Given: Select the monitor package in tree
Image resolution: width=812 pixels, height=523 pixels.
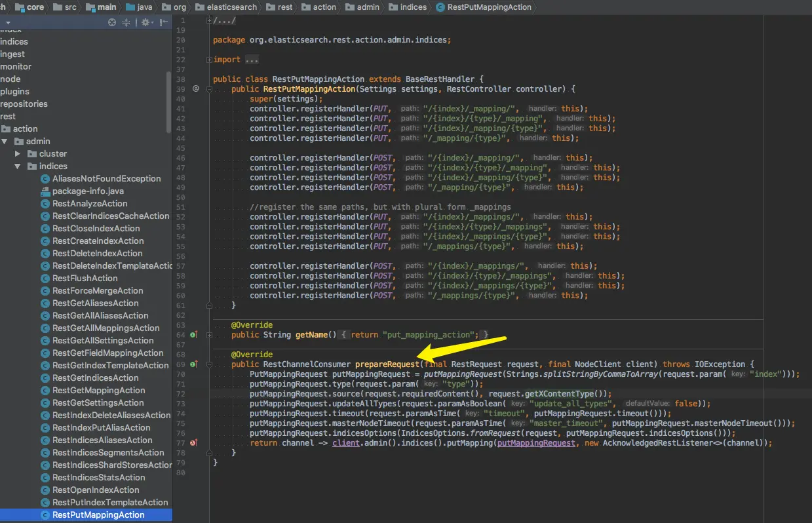Looking at the screenshot, I should pos(16,66).
